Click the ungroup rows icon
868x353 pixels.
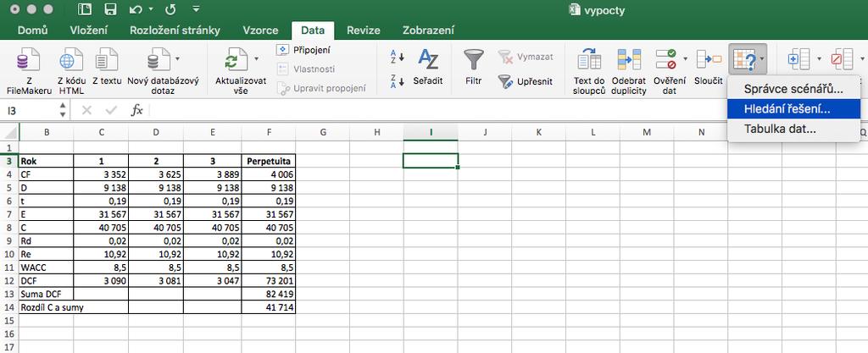[842, 58]
